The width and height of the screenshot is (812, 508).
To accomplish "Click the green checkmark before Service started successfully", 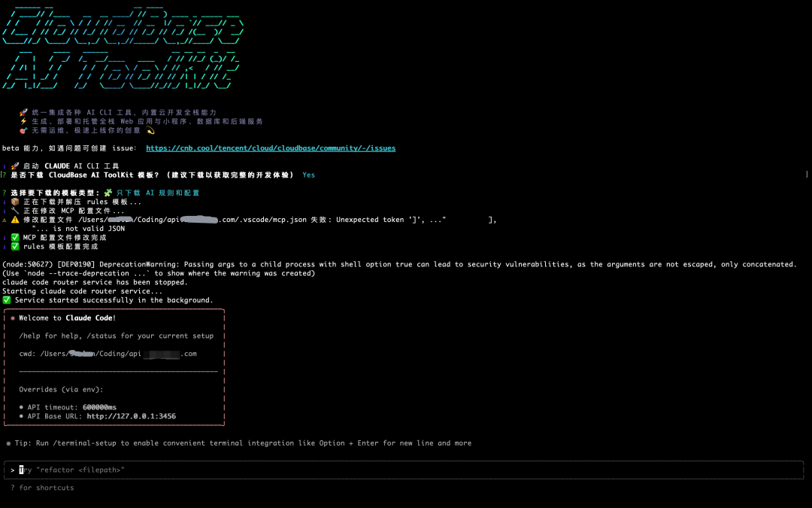I will [x=6, y=300].
